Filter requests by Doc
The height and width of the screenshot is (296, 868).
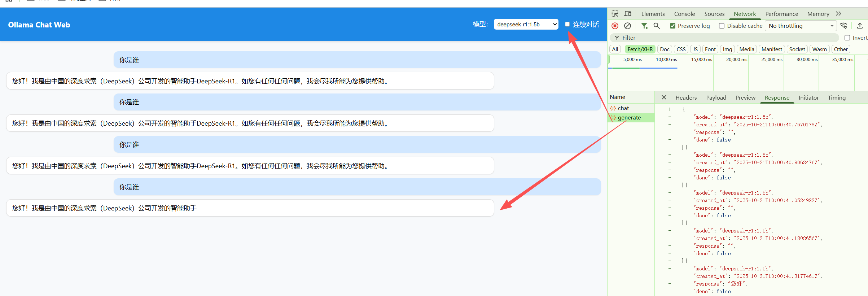pos(665,49)
